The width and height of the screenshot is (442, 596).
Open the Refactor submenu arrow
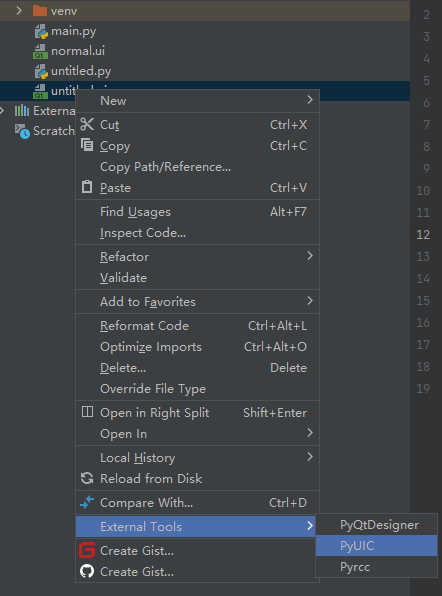310,256
